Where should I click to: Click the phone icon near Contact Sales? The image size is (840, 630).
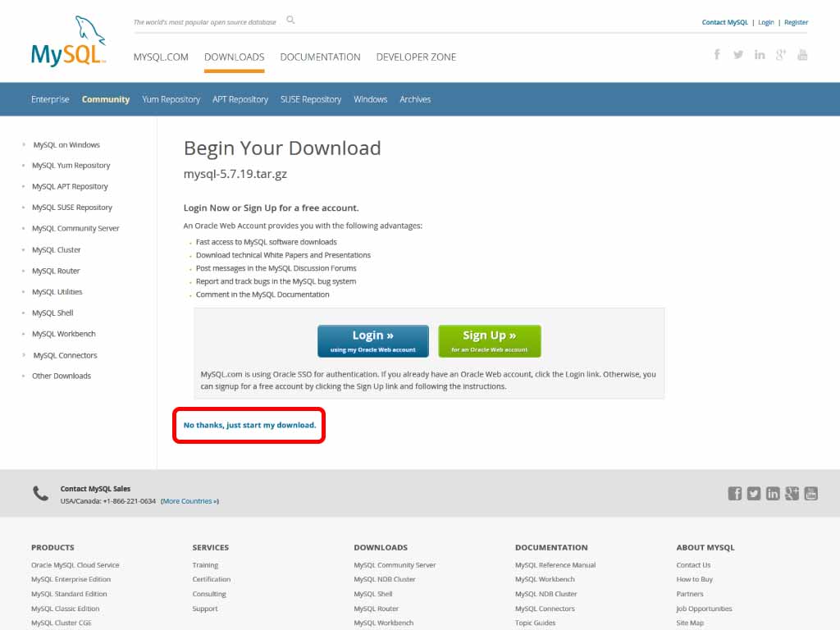pos(41,493)
